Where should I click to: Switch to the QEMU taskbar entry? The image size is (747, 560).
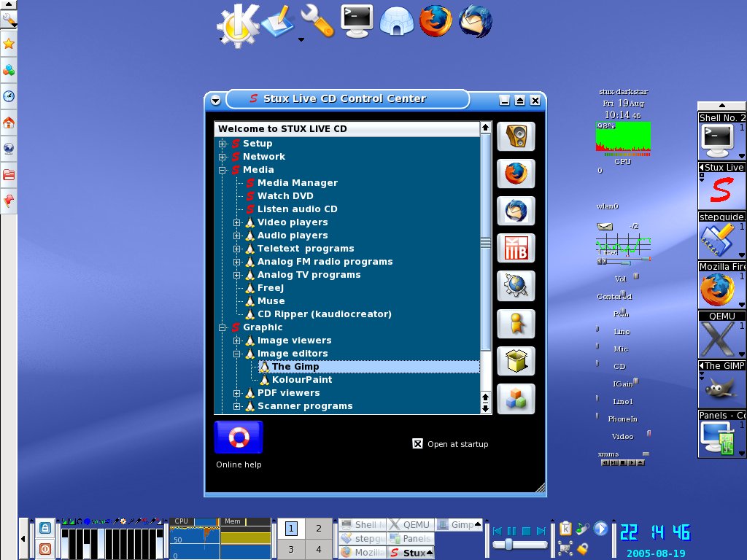click(410, 525)
